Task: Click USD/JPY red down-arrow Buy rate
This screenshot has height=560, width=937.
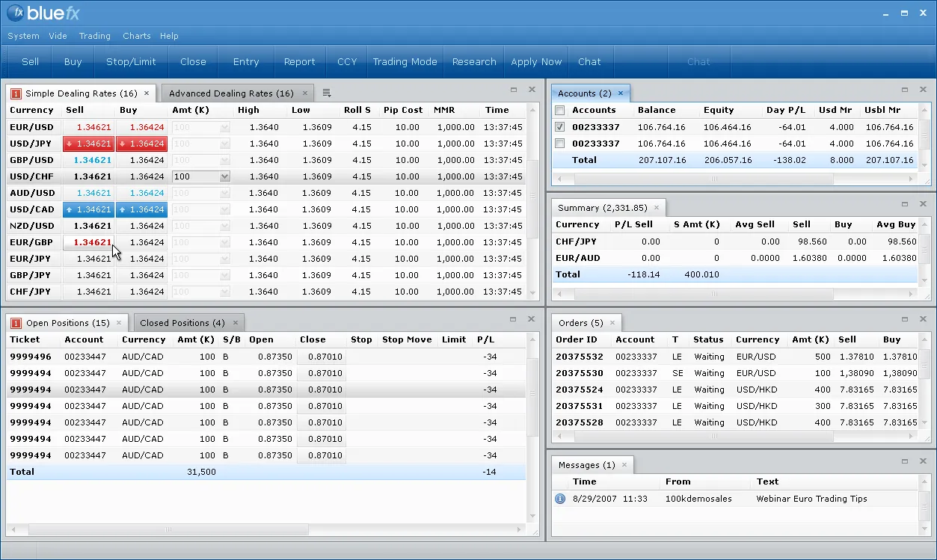Action: tap(141, 144)
